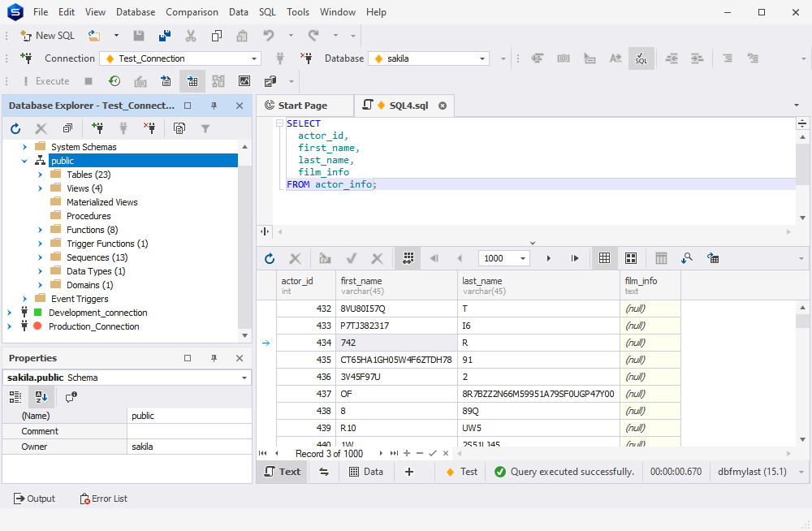This screenshot has width=812, height=531.
Task: Click the Save icon in toolbar
Action: [x=138, y=36]
